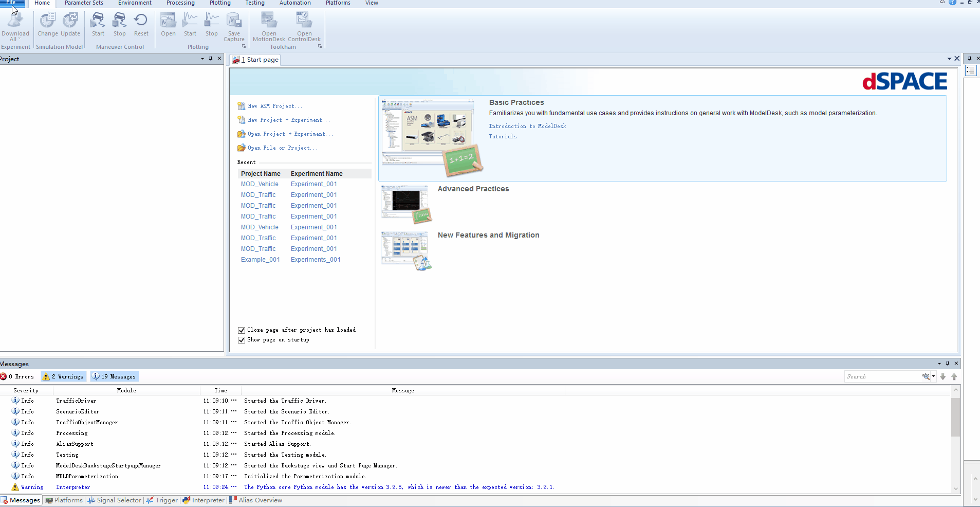This screenshot has height=507, width=980.
Task: Switch to the Processing ribbon tab
Action: point(180,3)
